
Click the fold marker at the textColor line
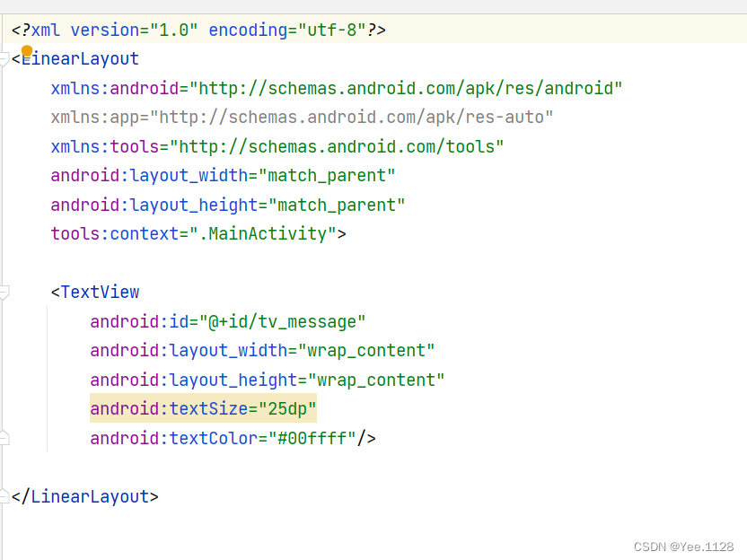point(4,438)
